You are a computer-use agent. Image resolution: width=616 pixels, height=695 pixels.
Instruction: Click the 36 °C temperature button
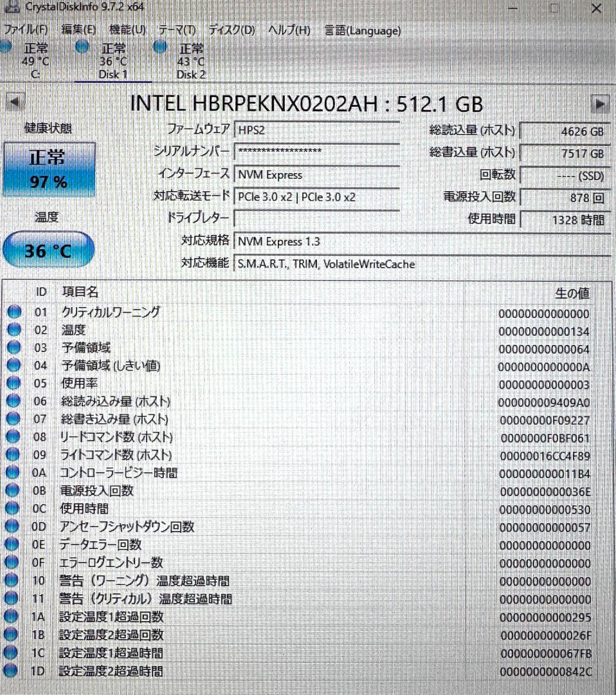point(48,250)
